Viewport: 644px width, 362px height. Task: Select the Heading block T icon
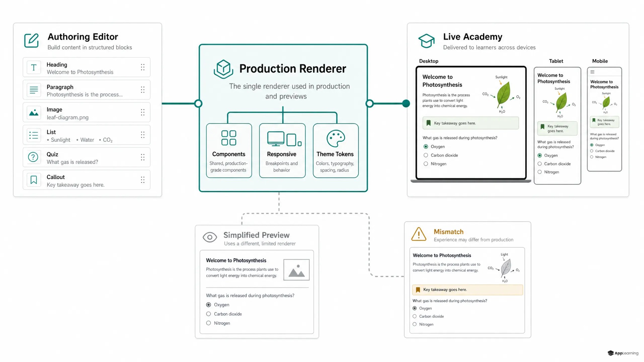(34, 68)
